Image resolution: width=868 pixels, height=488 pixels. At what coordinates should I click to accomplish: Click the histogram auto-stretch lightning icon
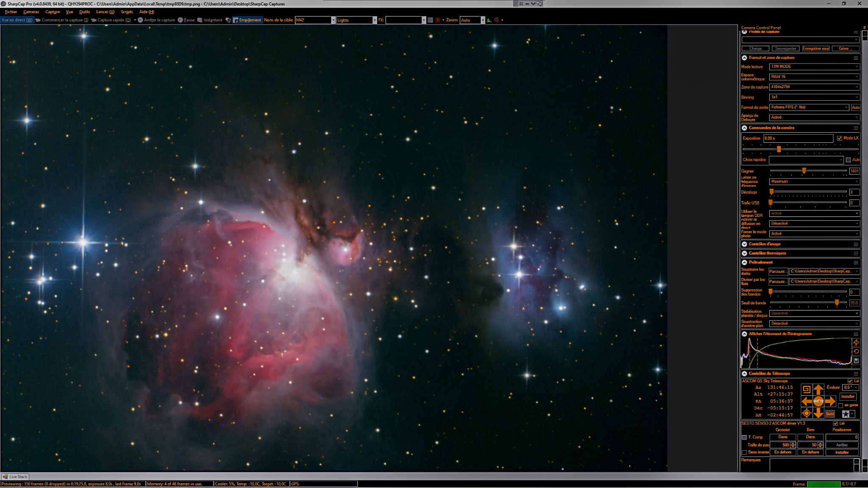coord(856,342)
